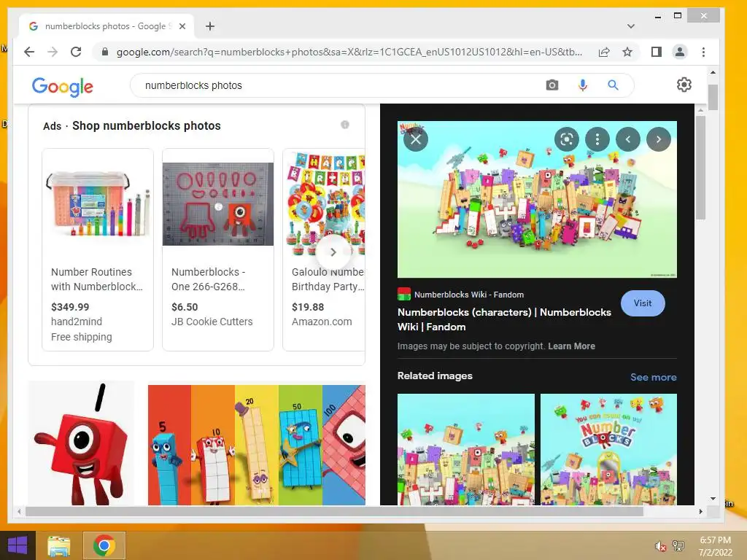The width and height of the screenshot is (747, 560).
Task: Show next shopping ads with arrow
Action: pos(333,252)
